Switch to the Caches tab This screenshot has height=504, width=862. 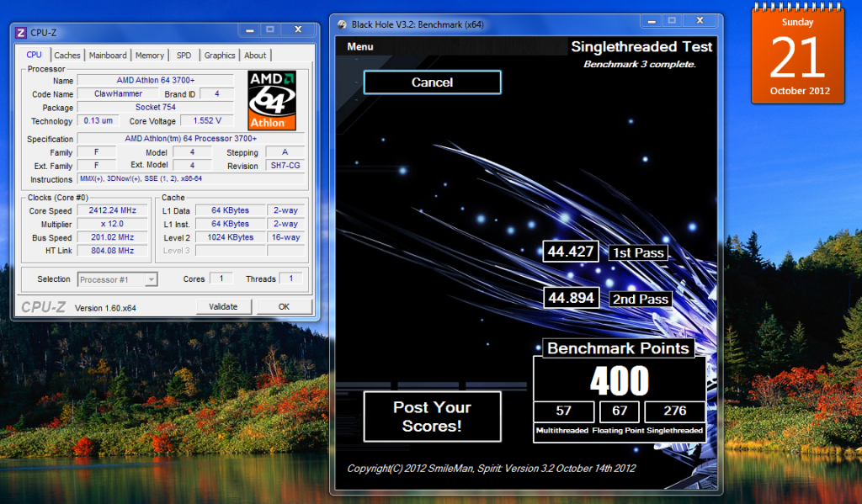(67, 56)
